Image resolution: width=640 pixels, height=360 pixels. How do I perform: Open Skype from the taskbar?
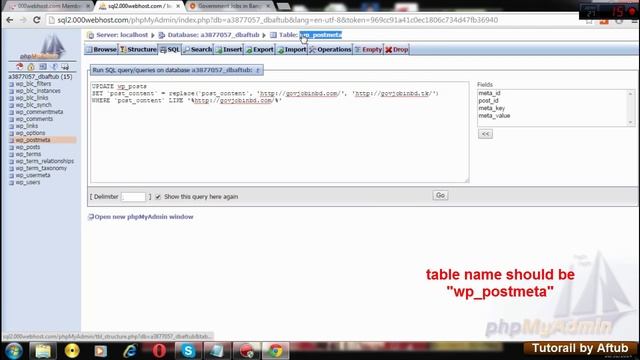[188, 351]
